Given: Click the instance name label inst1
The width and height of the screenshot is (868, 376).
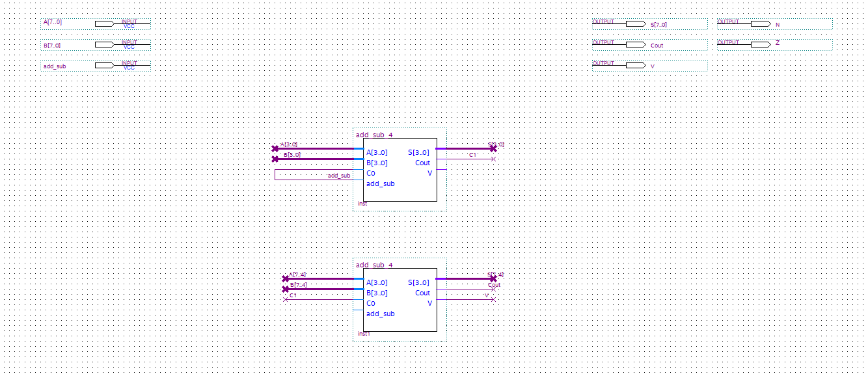Looking at the screenshot, I should 363,334.
